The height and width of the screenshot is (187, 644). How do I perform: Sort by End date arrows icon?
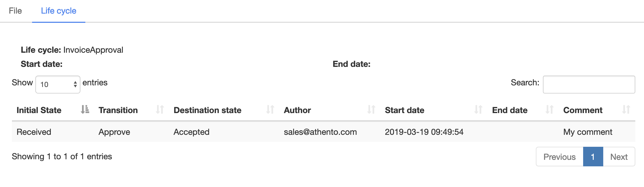549,110
